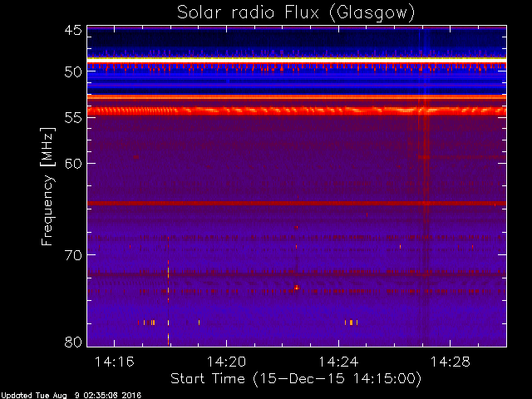Screen dimensions: 532x399
Task: Click the "Start Time (15-Dec-15 14:15:00)" label
Action: [296, 378]
